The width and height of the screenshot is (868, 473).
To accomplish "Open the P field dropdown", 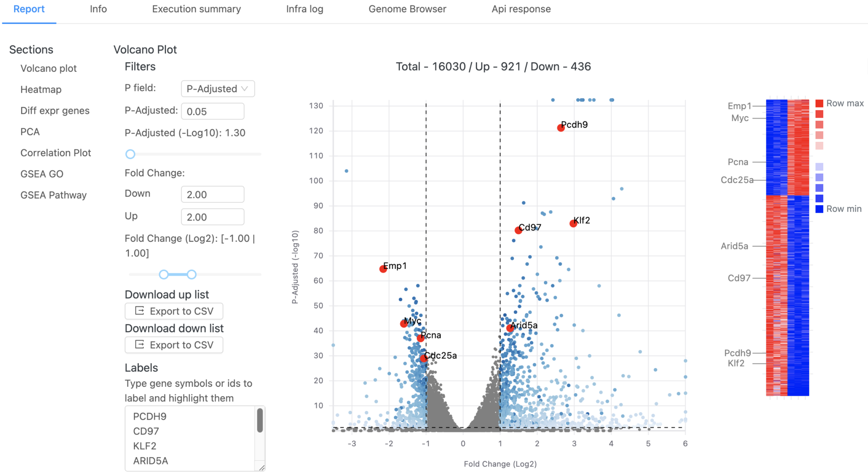I will point(217,89).
